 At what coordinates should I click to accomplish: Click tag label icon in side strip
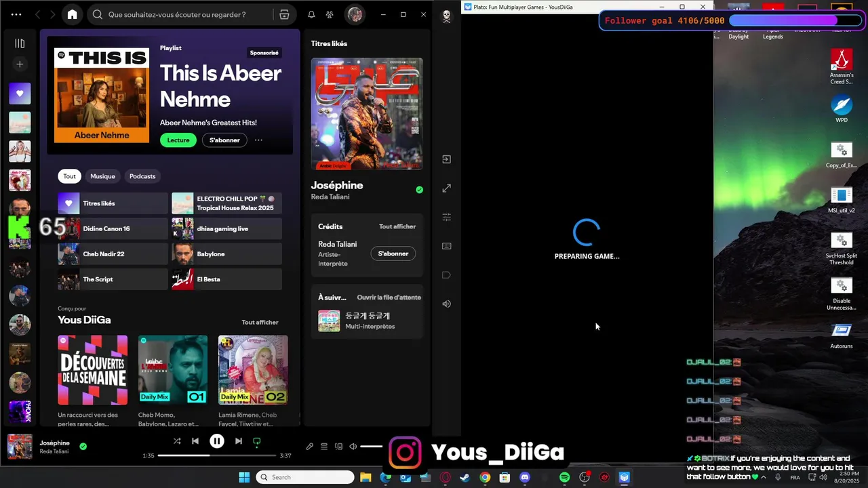tap(446, 274)
